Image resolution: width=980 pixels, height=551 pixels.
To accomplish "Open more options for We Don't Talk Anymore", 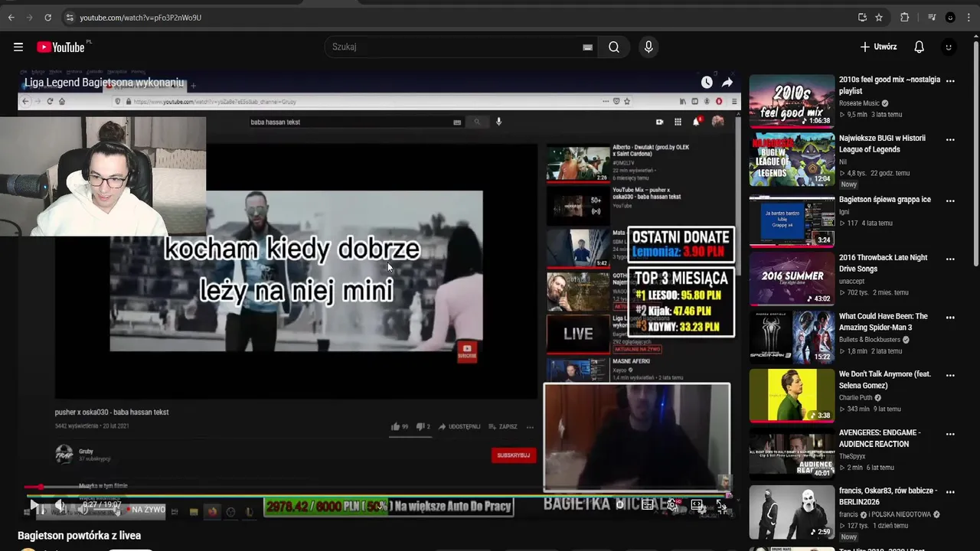I will [950, 375].
